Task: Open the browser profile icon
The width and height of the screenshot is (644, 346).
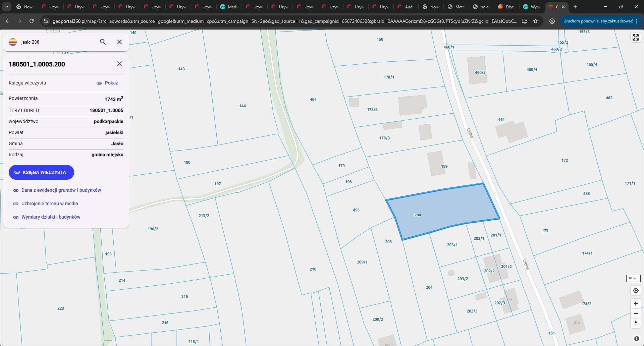Action: [x=552, y=21]
